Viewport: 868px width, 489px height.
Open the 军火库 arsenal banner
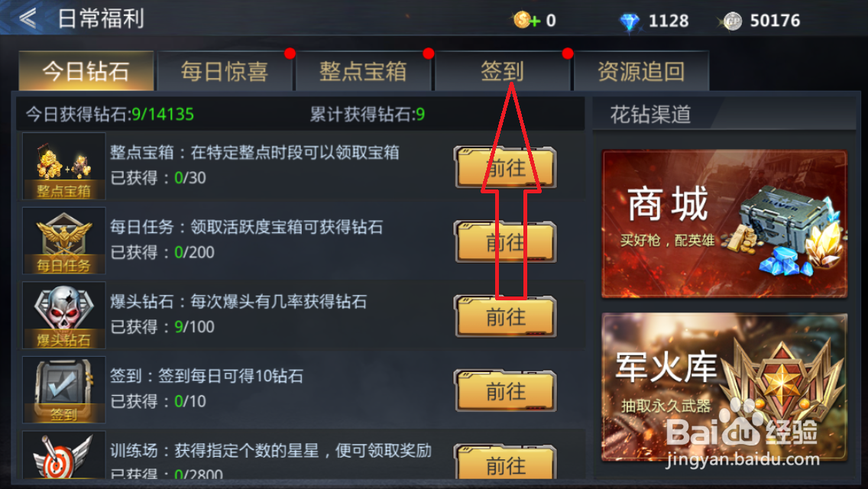[724, 387]
